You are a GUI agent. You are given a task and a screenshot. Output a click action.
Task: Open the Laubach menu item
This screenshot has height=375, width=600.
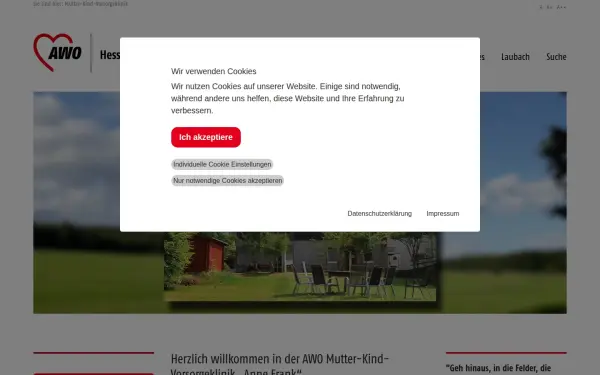pos(515,57)
